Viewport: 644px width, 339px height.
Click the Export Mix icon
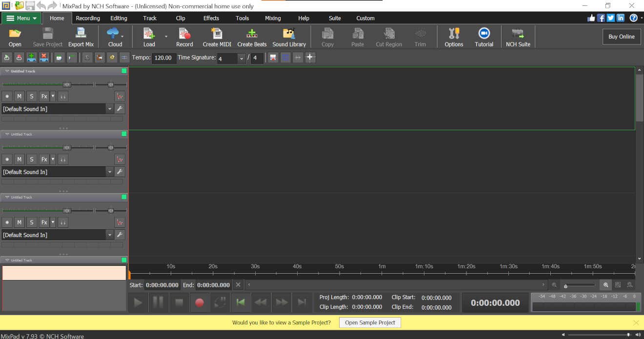[x=81, y=37]
